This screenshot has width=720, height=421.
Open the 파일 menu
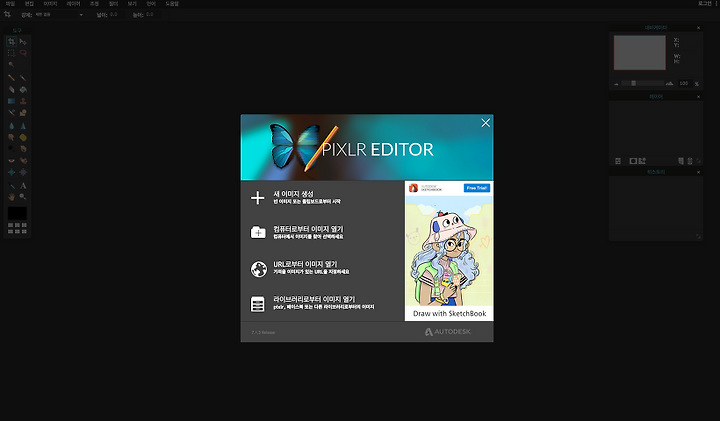[10, 3]
